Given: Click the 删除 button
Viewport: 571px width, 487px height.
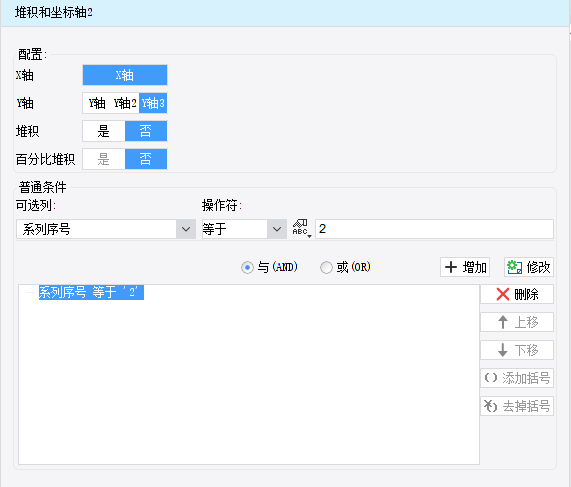Looking at the screenshot, I should [x=517, y=294].
